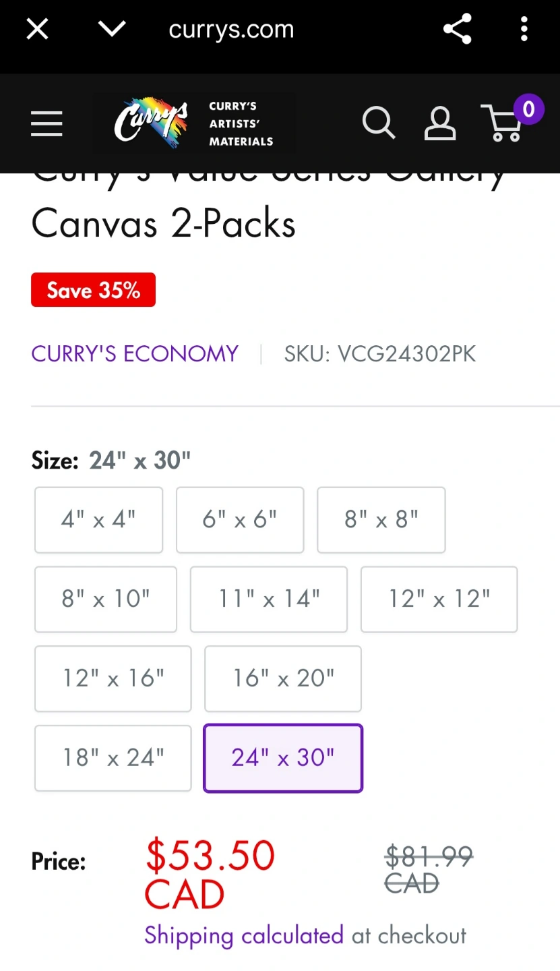The height and width of the screenshot is (971, 560).
Task: Open the search magnifier icon
Action: 379,123
